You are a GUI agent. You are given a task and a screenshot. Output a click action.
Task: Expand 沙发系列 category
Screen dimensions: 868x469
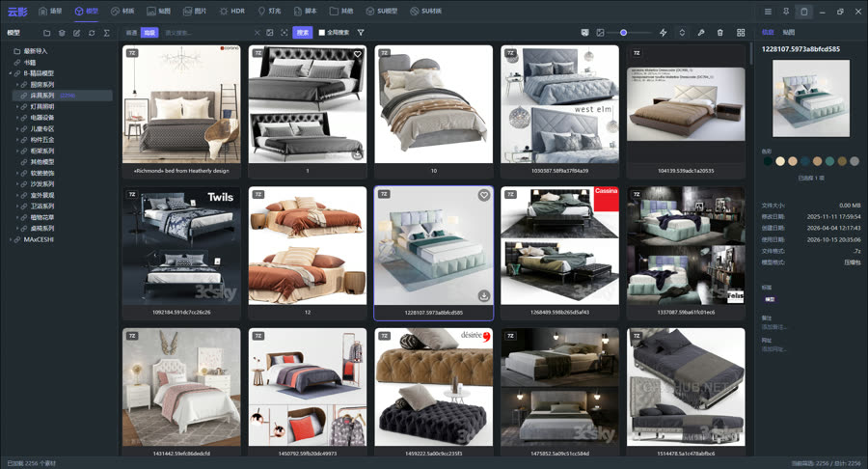(17, 183)
